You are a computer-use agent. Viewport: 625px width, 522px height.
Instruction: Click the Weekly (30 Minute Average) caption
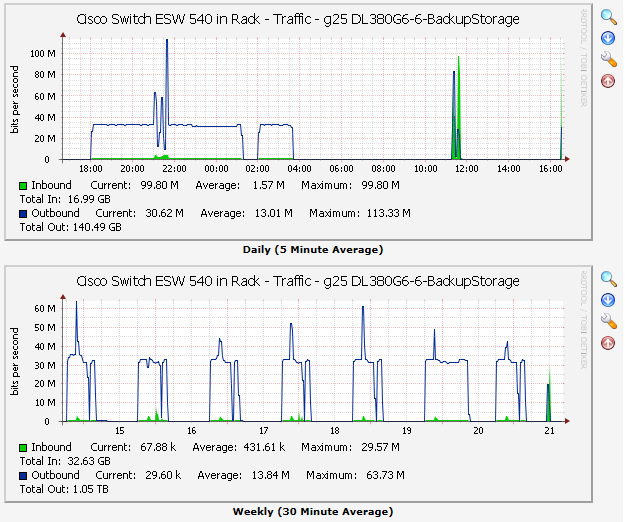point(313,512)
